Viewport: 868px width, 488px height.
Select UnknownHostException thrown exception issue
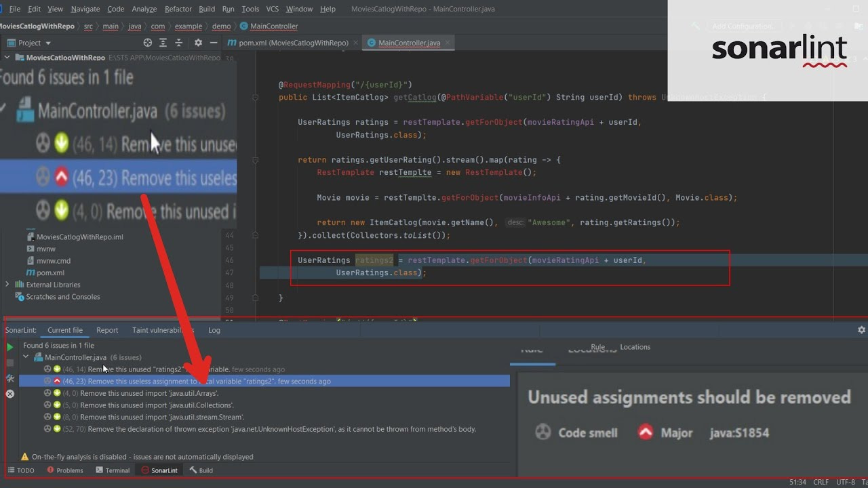264,429
